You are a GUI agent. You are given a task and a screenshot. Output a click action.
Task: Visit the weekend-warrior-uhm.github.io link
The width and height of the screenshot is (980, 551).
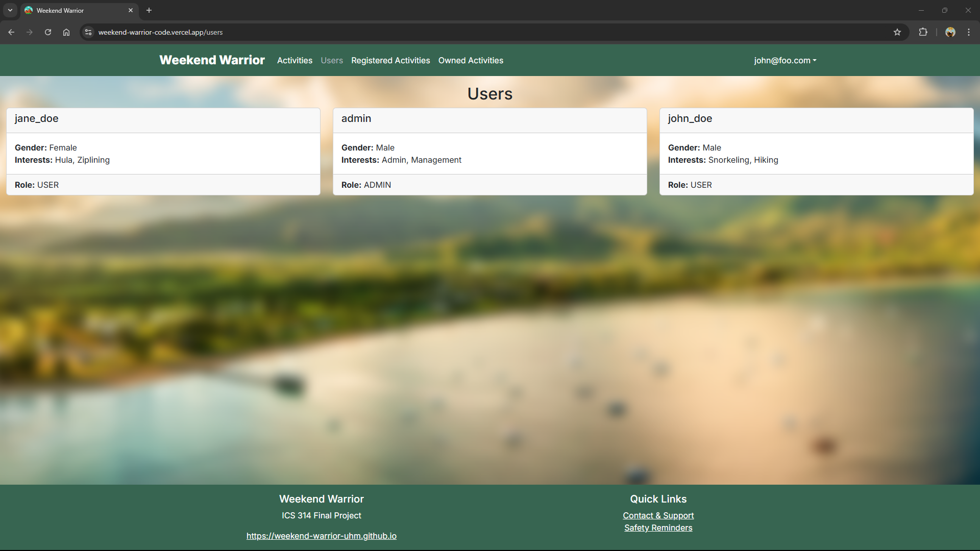[321, 536]
